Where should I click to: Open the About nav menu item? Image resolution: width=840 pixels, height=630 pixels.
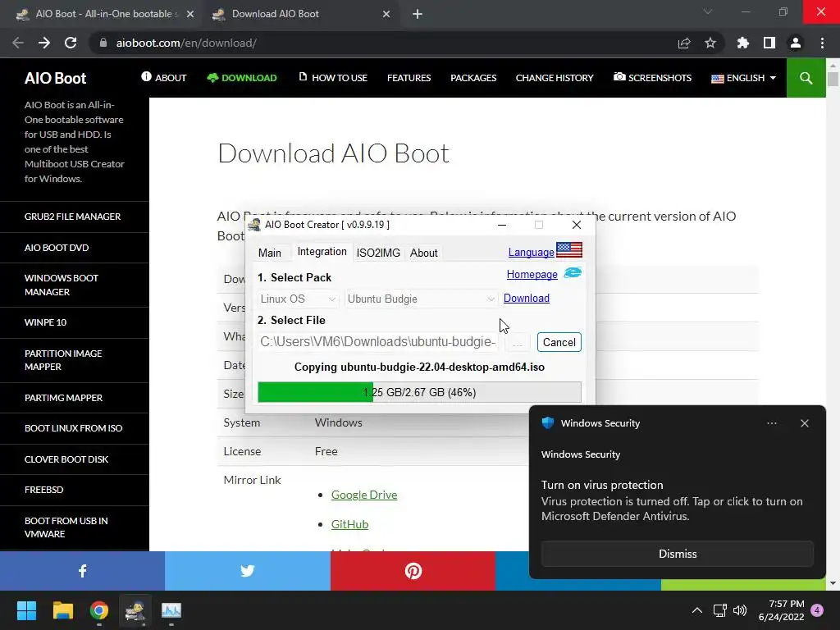click(163, 78)
